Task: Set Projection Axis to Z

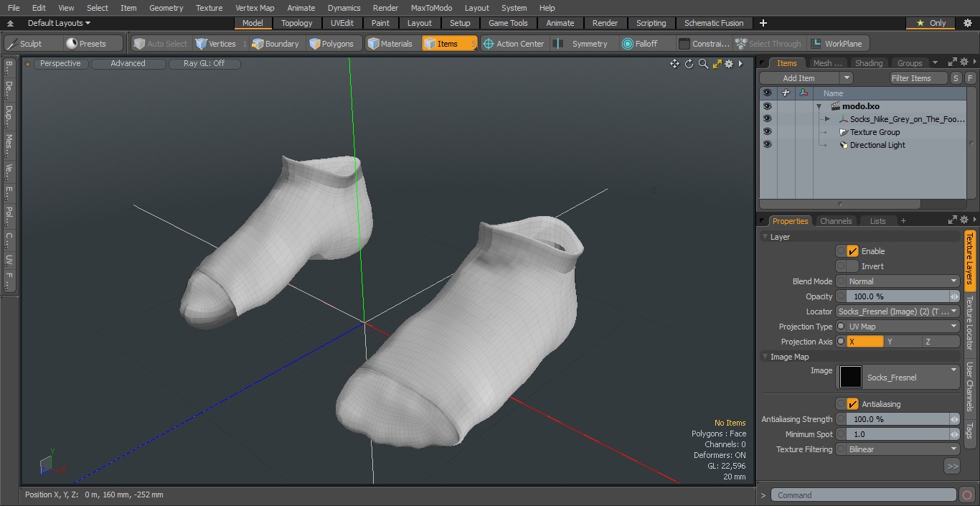Action: click(941, 342)
